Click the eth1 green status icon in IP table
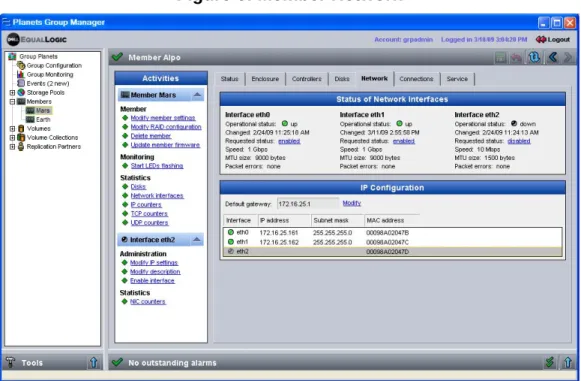 tap(231, 242)
